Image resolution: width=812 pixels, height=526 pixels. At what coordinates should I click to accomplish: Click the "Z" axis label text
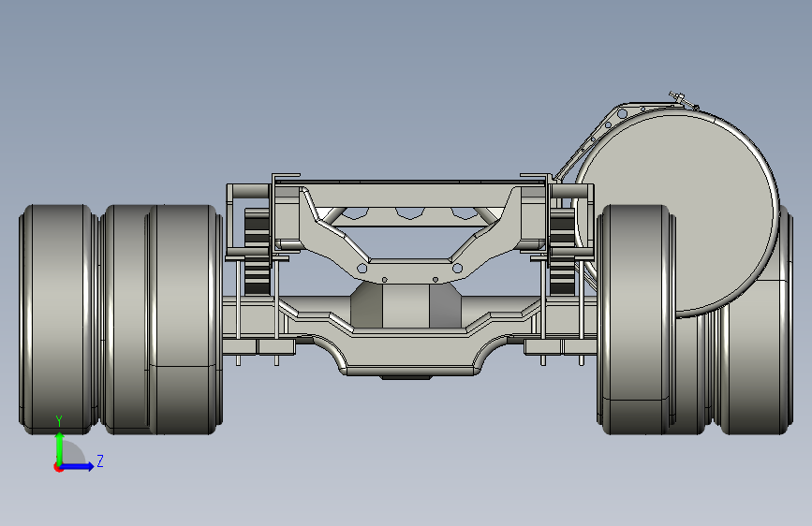click(x=100, y=460)
